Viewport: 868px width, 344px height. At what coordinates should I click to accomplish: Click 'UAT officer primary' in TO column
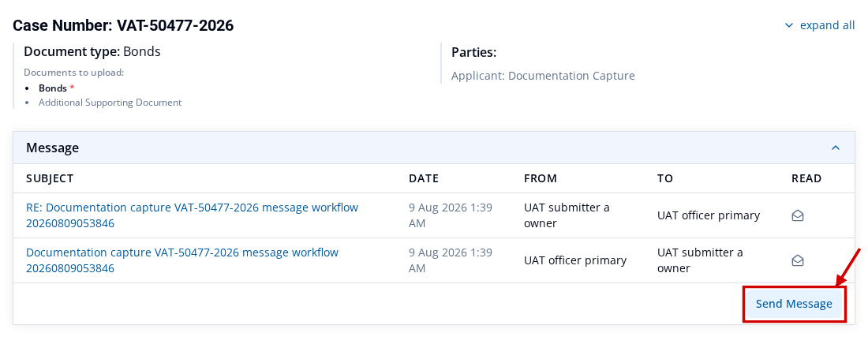709,215
